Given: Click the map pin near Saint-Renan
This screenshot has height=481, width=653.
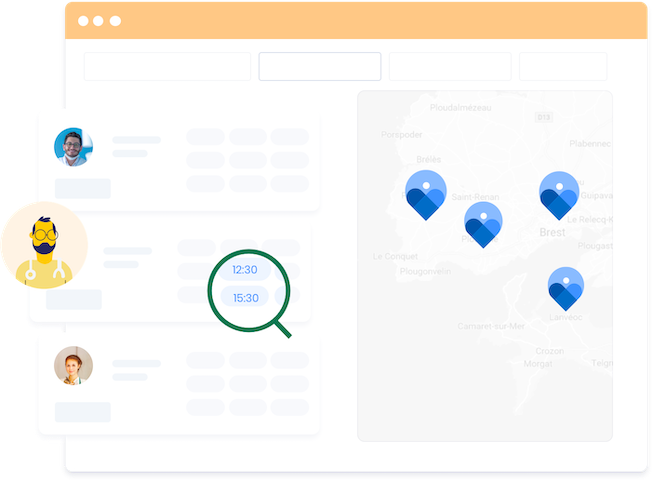Looking at the screenshot, I should (426, 193).
